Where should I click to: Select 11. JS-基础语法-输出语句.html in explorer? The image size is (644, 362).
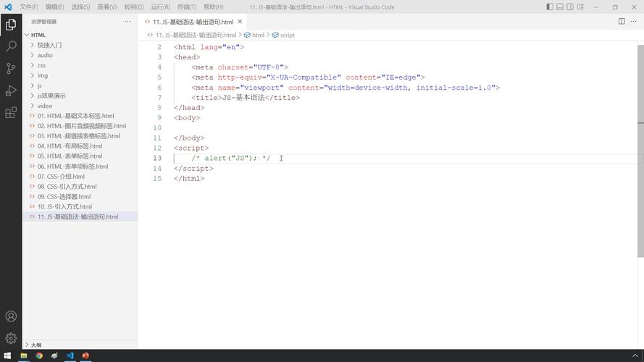[x=80, y=216]
